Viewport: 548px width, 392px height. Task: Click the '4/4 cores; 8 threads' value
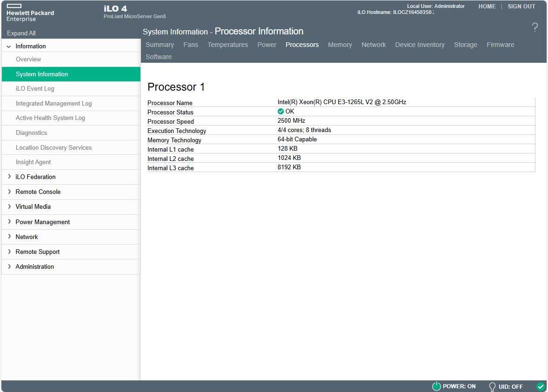(x=304, y=130)
